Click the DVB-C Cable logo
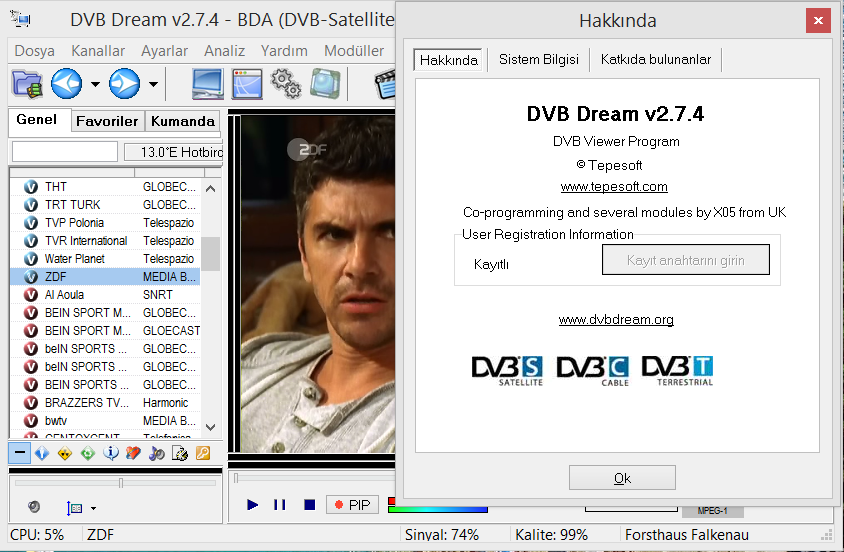Viewport: 844px width, 552px height. point(593,371)
